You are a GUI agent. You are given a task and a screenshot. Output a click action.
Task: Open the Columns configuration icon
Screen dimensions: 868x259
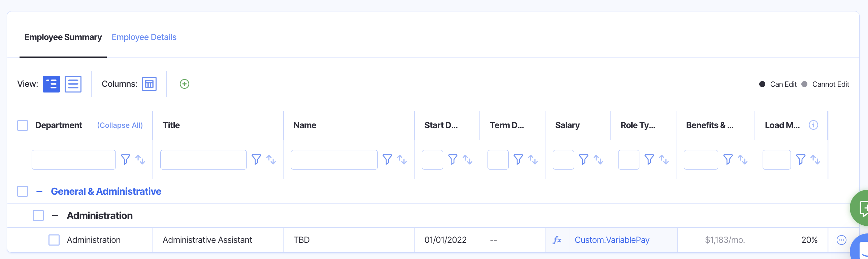(x=149, y=84)
